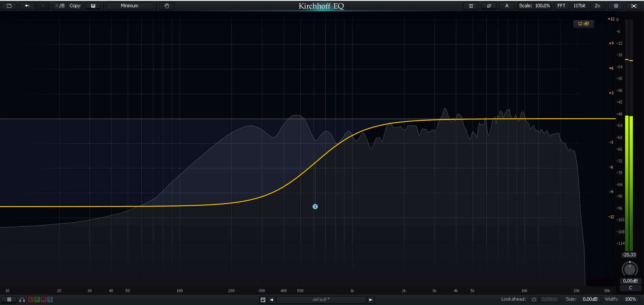Toggle the auto gain A button
644x305 pixels.
coord(507,6)
